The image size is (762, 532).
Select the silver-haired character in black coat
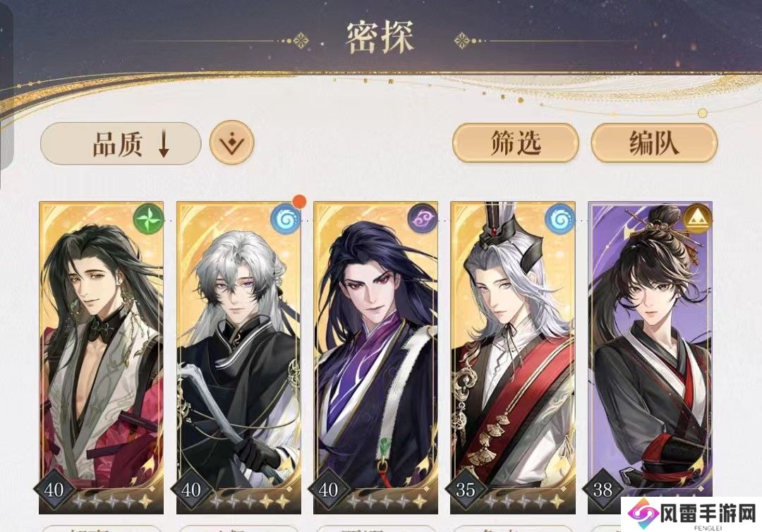238,358
